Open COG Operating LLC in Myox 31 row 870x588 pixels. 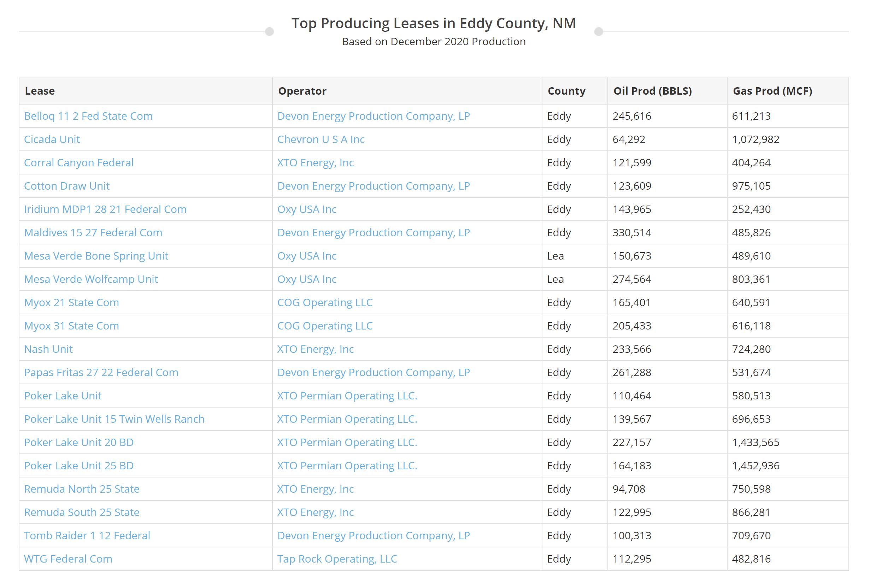325,326
